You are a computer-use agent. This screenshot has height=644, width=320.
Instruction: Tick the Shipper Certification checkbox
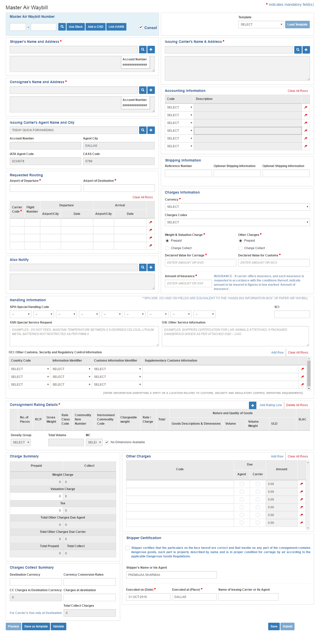click(x=128, y=548)
